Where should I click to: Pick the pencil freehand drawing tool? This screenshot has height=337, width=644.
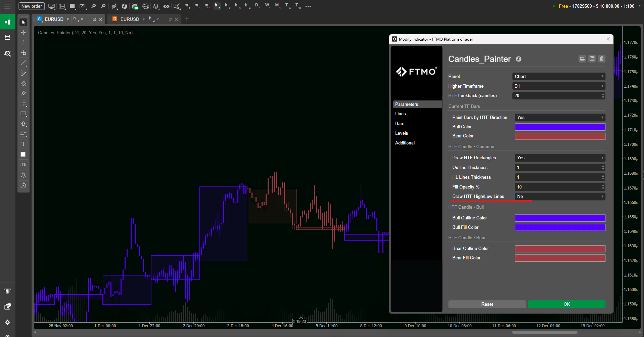(23, 73)
